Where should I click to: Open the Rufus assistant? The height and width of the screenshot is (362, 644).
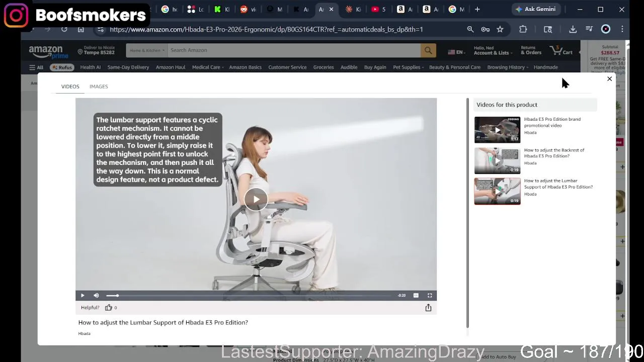pyautogui.click(x=62, y=67)
